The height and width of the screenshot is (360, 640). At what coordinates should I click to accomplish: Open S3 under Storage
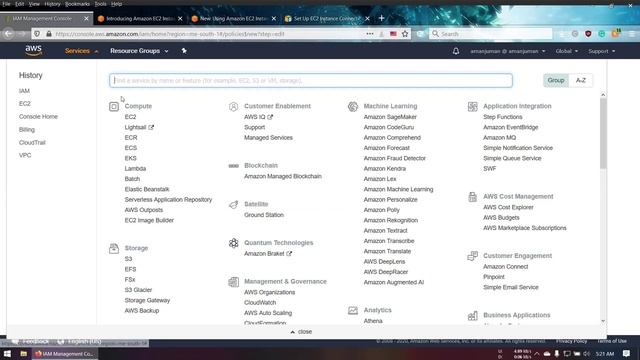(x=128, y=259)
